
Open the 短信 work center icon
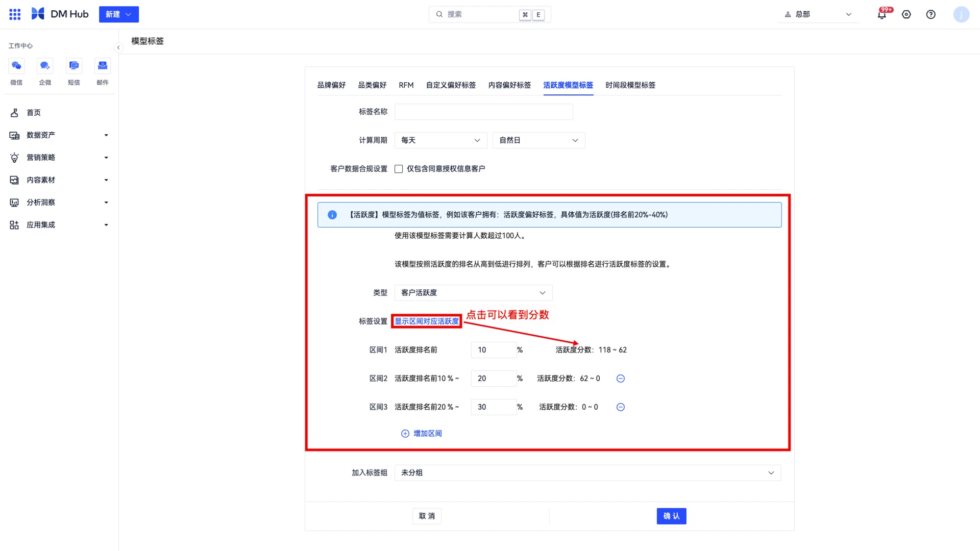(74, 66)
